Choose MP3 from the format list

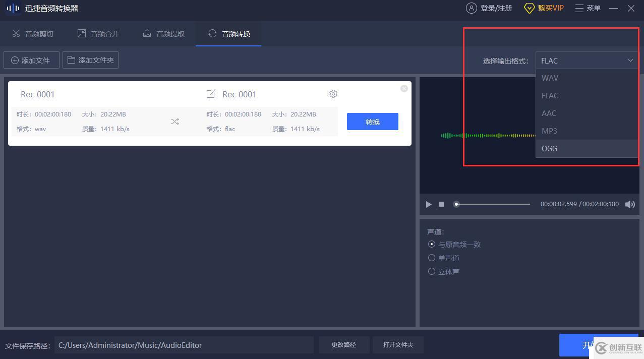(587, 131)
